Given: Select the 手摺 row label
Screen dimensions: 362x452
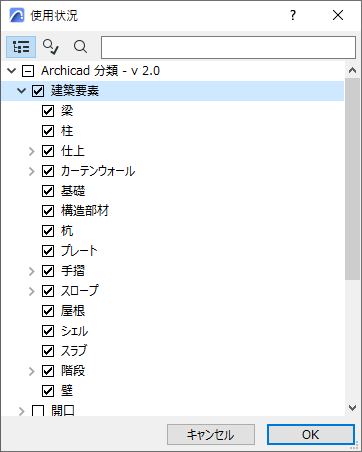Looking at the screenshot, I should (73, 271).
